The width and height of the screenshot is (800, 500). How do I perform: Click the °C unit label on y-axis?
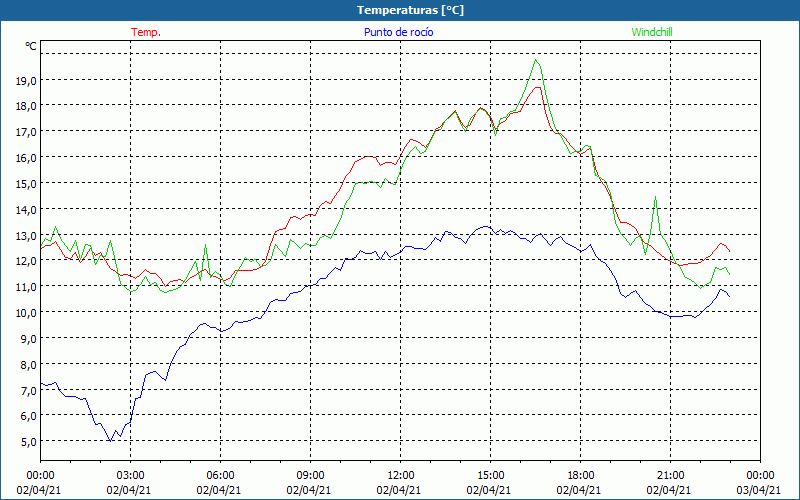pos(31,46)
